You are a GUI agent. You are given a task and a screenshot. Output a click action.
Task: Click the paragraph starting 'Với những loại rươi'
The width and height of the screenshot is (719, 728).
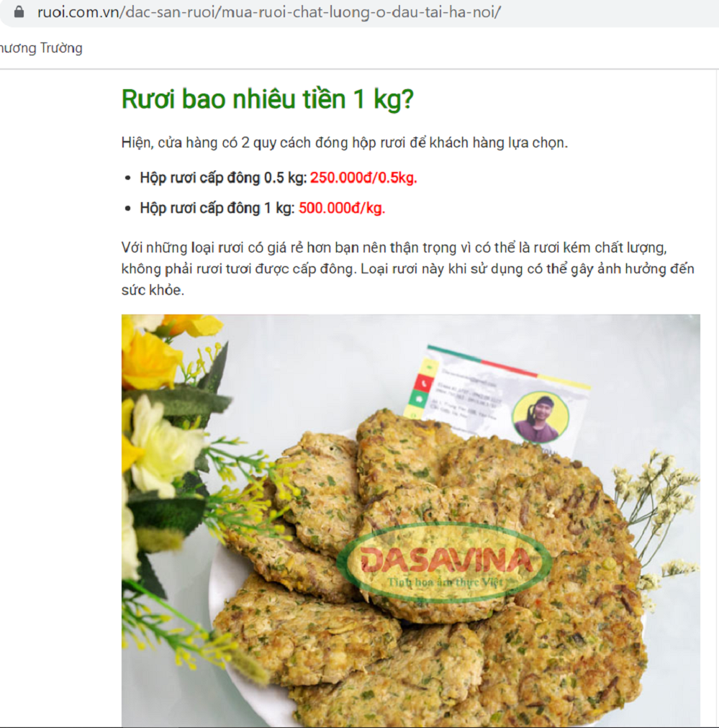(407, 269)
